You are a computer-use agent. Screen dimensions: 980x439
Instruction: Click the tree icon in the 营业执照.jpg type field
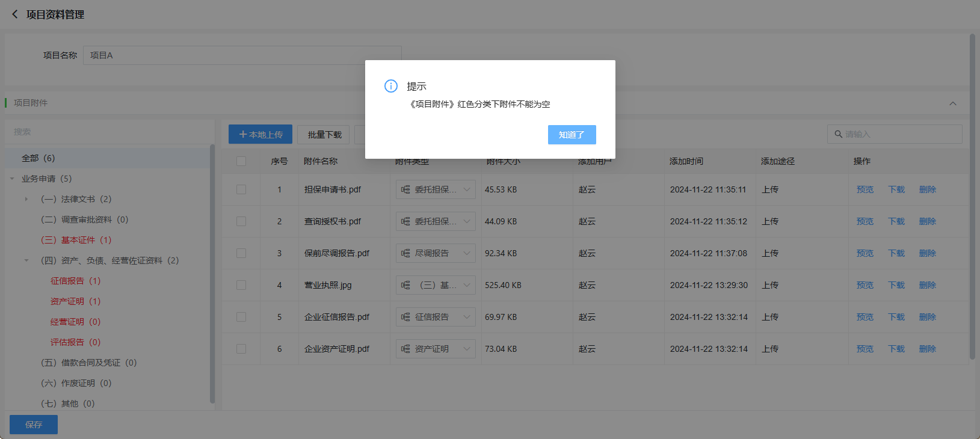click(x=405, y=285)
